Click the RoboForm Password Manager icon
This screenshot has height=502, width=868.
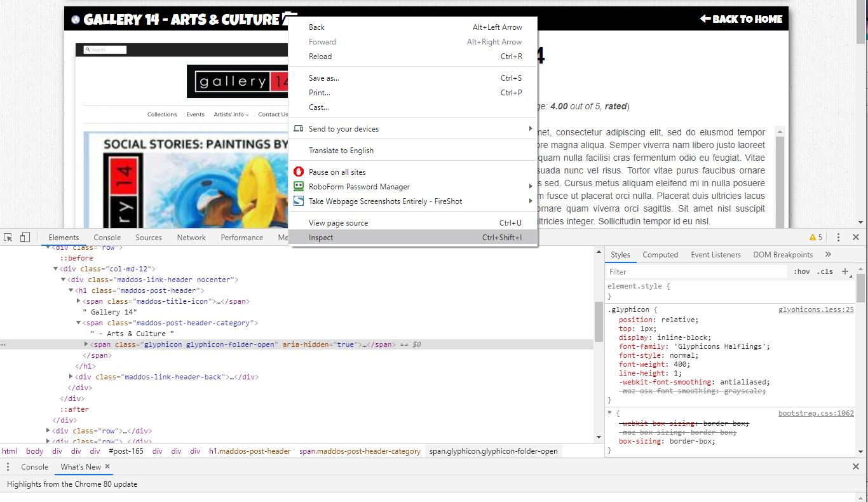(299, 187)
